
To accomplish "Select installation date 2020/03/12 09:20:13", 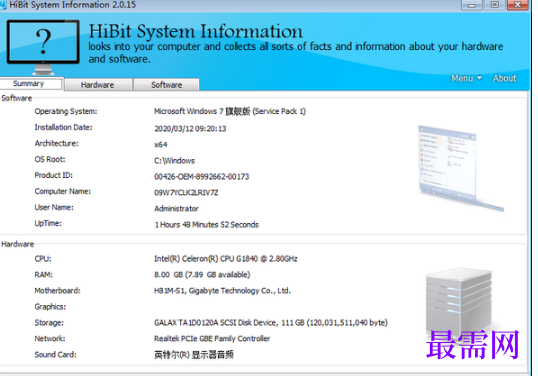I will (x=190, y=129).
